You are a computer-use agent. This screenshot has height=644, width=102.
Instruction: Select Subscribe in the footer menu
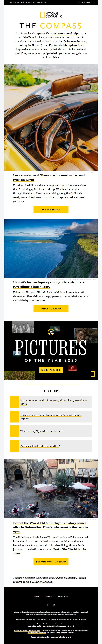pyautogui.click(x=63, y=597)
